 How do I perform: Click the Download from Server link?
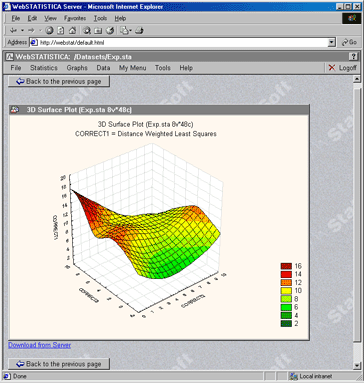(x=39, y=345)
